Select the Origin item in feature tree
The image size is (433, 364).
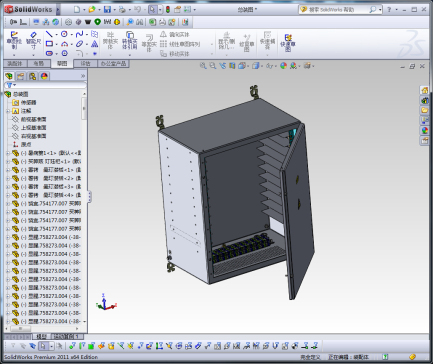click(x=23, y=145)
